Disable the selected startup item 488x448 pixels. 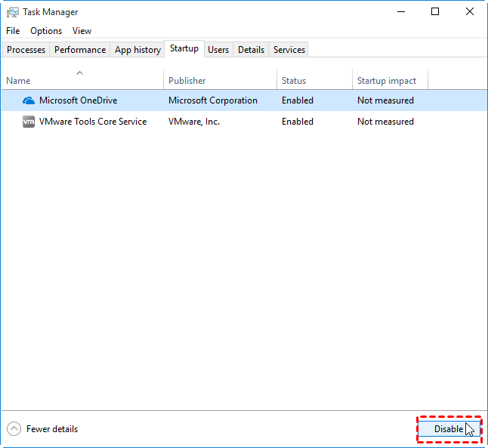point(449,429)
